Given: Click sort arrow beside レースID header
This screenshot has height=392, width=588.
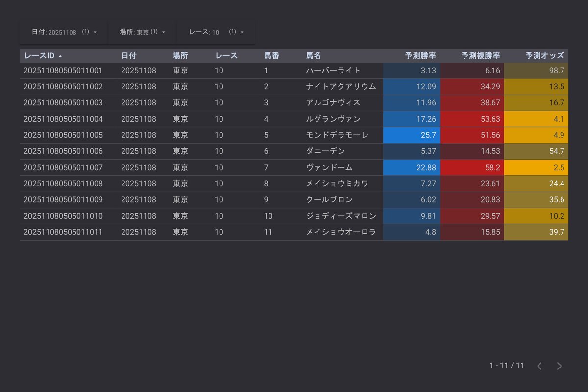Looking at the screenshot, I should [x=60, y=56].
